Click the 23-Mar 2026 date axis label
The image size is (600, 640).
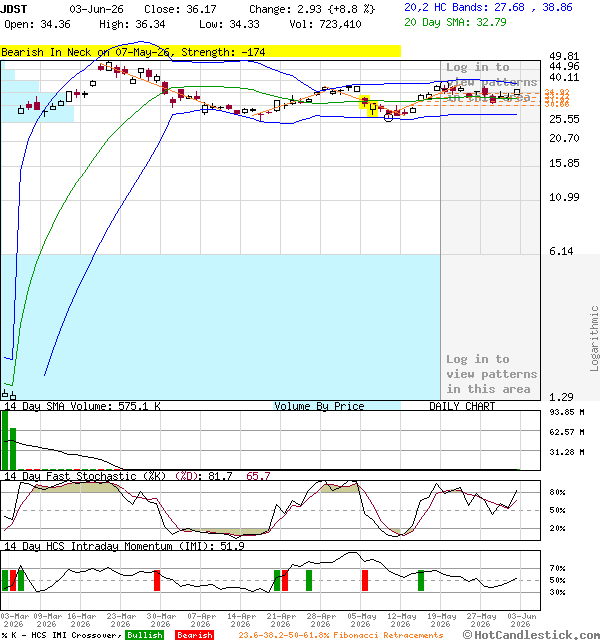click(x=121, y=620)
